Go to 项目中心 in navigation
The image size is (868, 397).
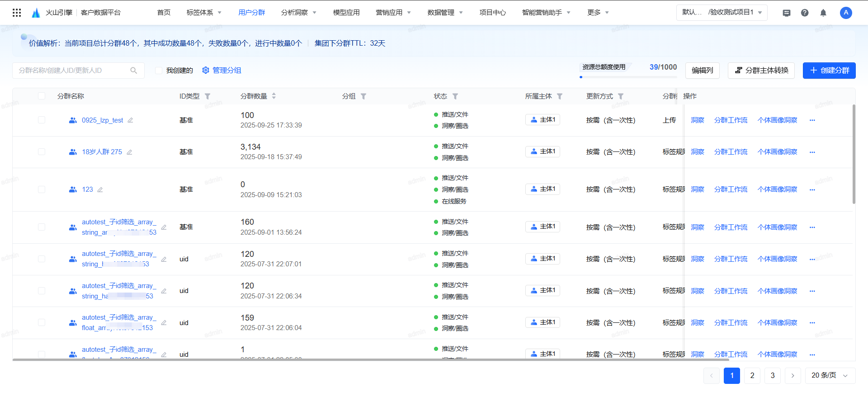pyautogui.click(x=492, y=13)
